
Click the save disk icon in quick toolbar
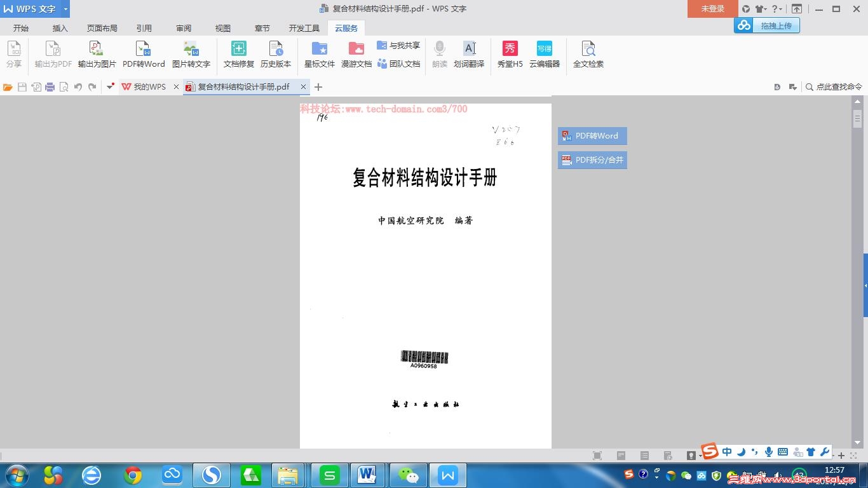pos(22,87)
